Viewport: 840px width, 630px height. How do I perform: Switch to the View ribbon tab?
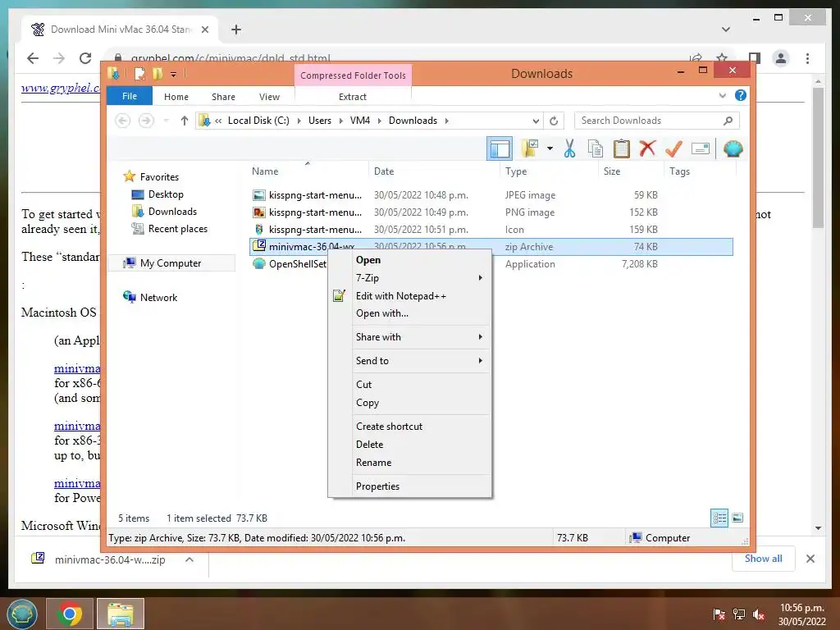[269, 97]
